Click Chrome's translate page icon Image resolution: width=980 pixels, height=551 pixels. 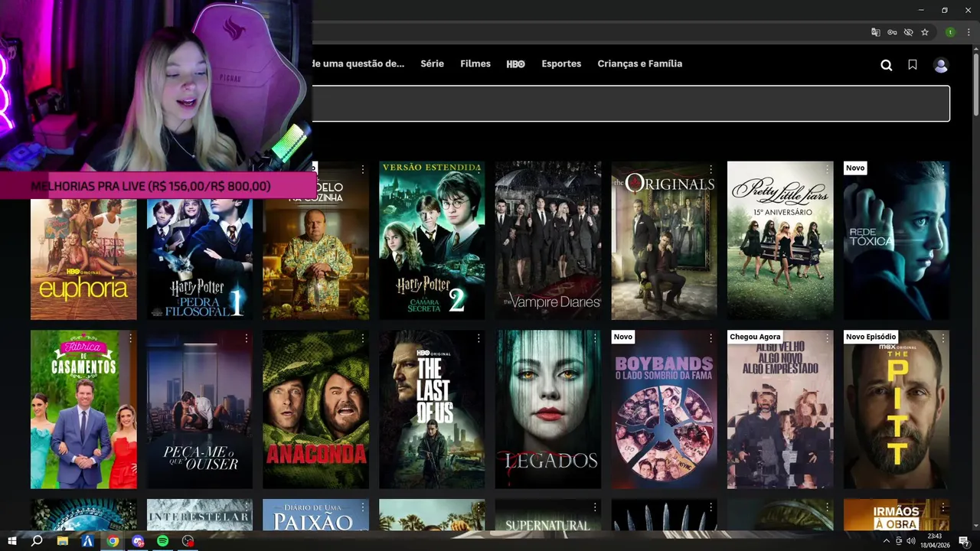(876, 32)
